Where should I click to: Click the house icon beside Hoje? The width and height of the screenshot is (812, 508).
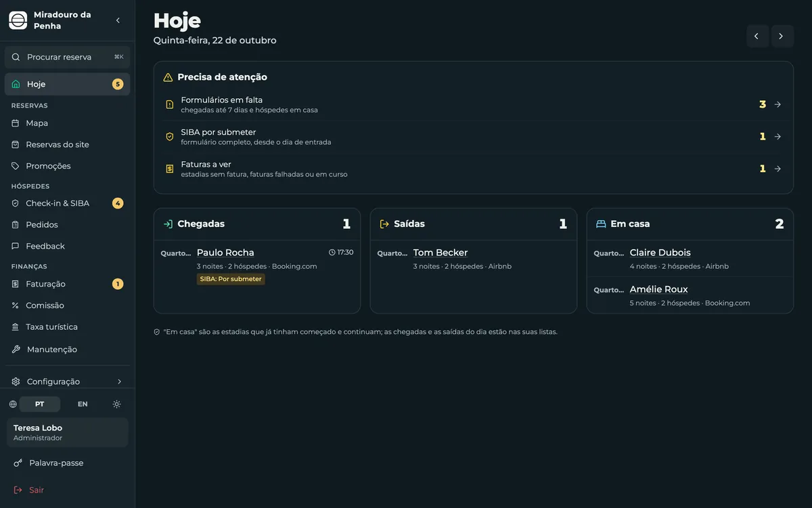coord(16,84)
